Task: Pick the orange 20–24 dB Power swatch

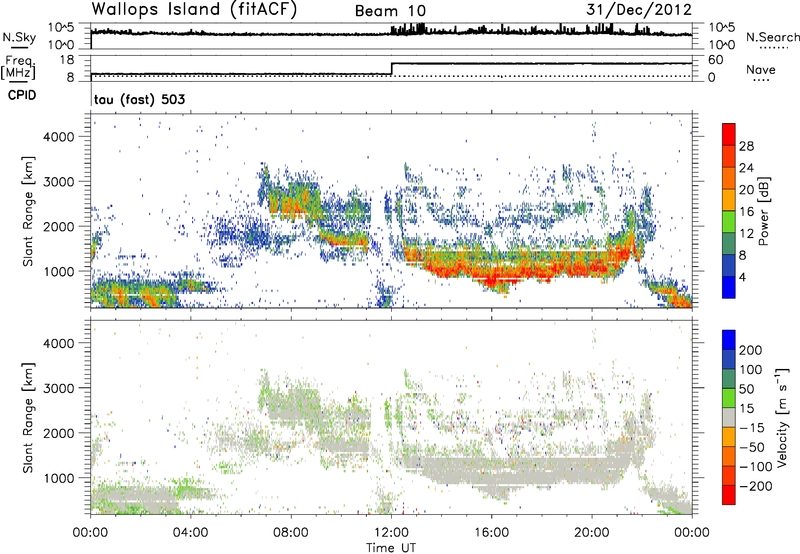Action: coord(729,178)
